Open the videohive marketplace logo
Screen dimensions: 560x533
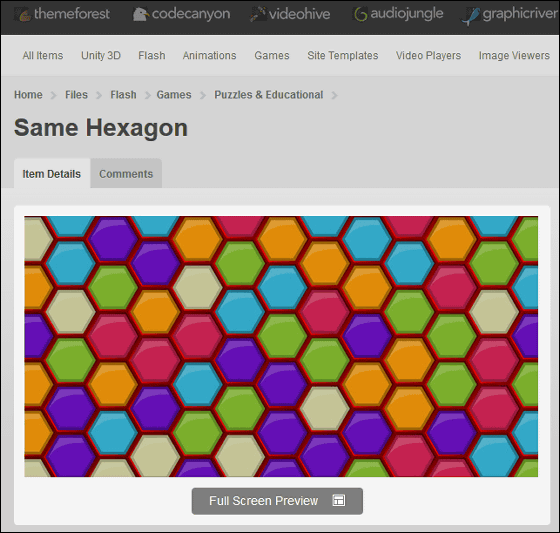290,14
